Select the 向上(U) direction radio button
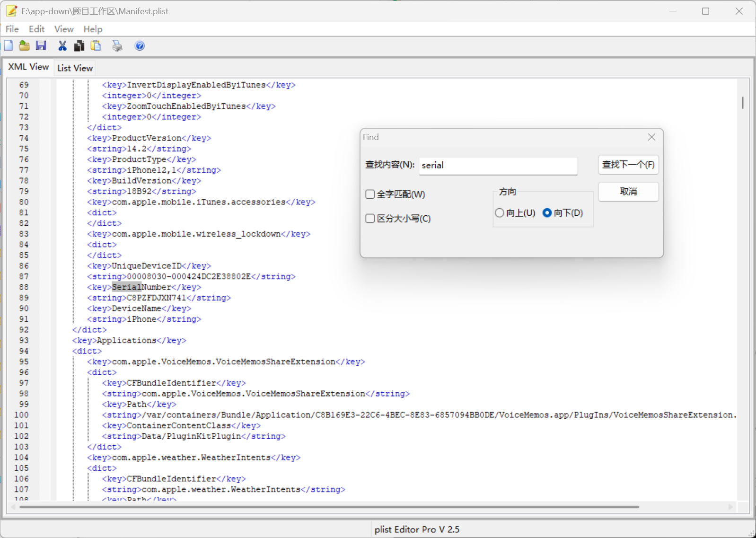 500,213
